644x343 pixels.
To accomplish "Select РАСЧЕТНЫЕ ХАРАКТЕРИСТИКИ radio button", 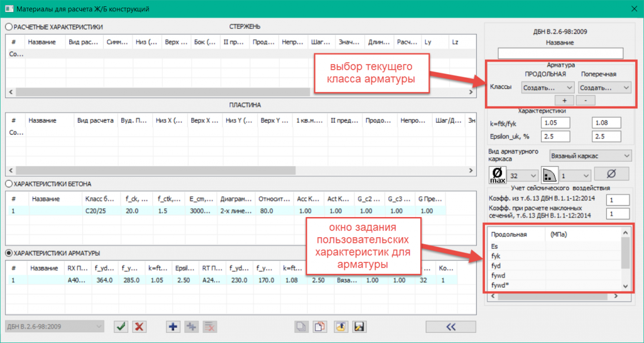I will (x=9, y=27).
